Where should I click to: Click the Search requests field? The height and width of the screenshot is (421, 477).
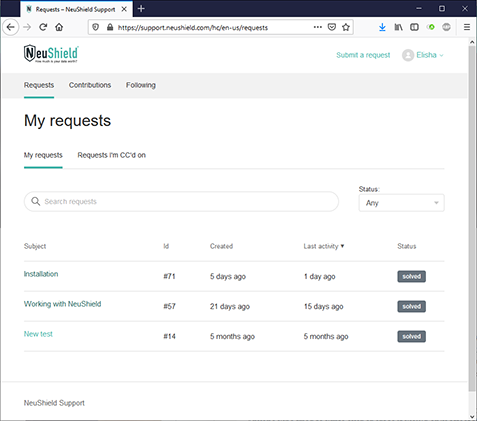(x=181, y=201)
